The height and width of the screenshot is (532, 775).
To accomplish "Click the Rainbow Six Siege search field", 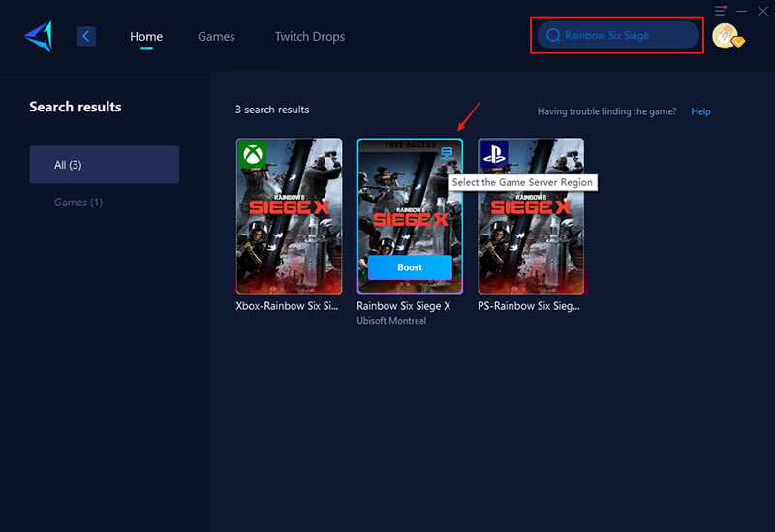I will click(618, 35).
